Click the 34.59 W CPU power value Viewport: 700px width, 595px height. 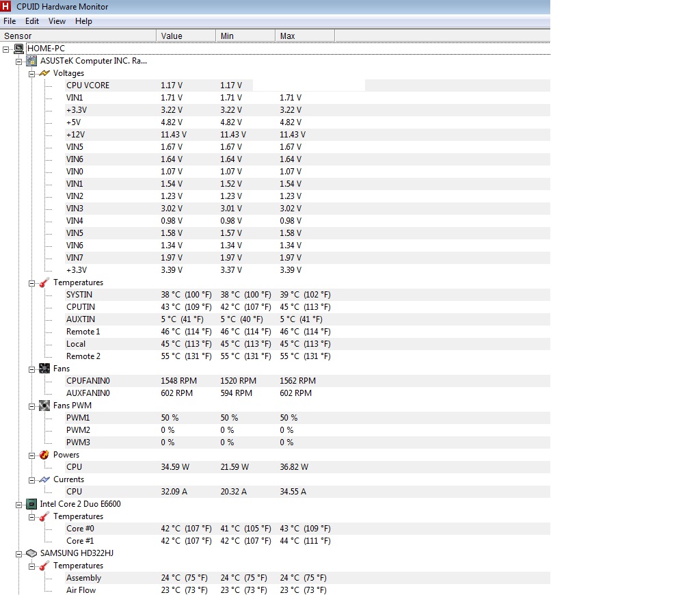[x=175, y=467]
